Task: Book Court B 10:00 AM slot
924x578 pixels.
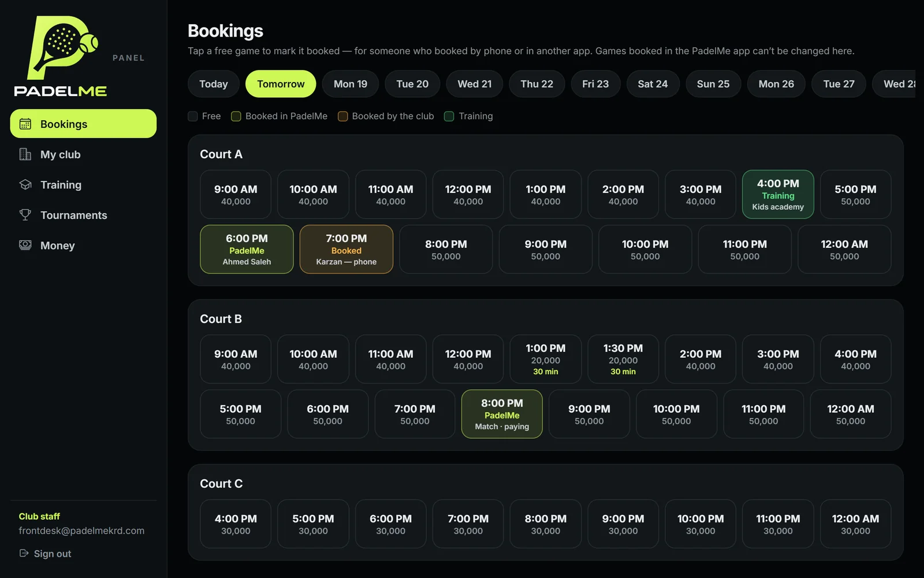Action: 313,359
